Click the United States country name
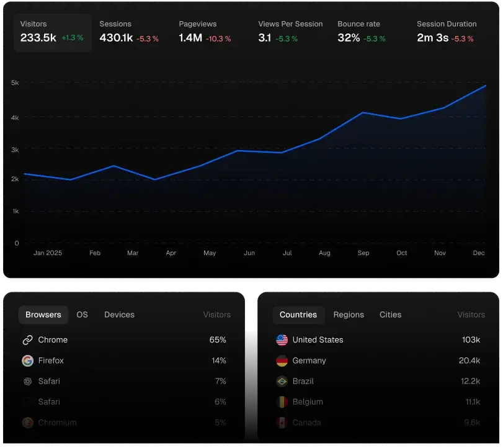This screenshot has height=448, width=503. [x=318, y=340]
